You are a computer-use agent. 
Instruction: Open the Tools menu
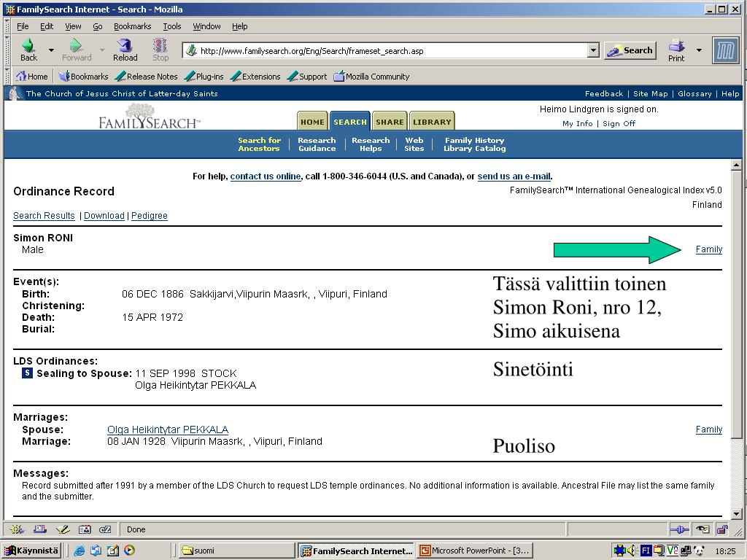172,26
